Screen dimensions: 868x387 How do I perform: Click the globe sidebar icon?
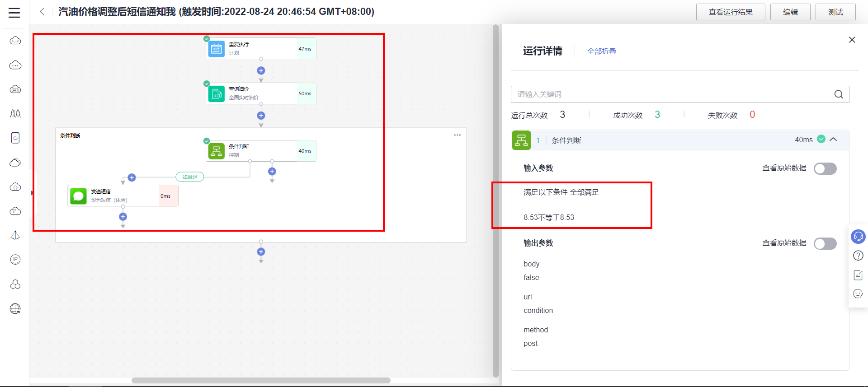point(15,309)
